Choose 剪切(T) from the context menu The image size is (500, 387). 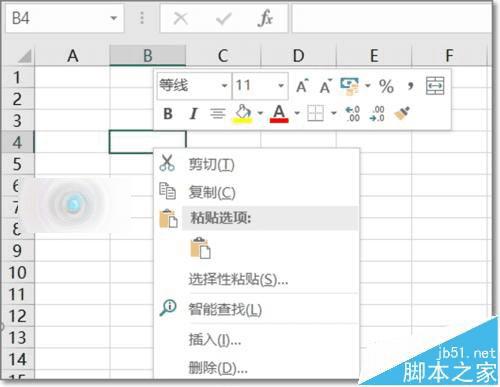257,164
